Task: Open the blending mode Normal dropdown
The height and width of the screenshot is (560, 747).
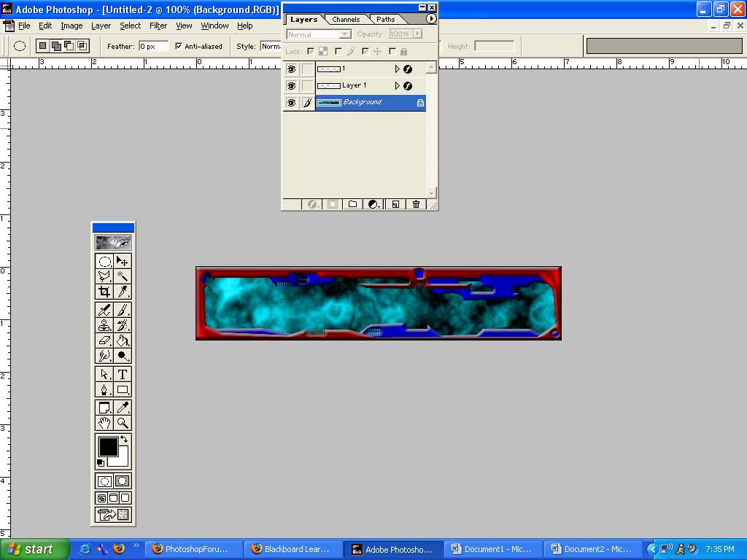Action: 318,34
